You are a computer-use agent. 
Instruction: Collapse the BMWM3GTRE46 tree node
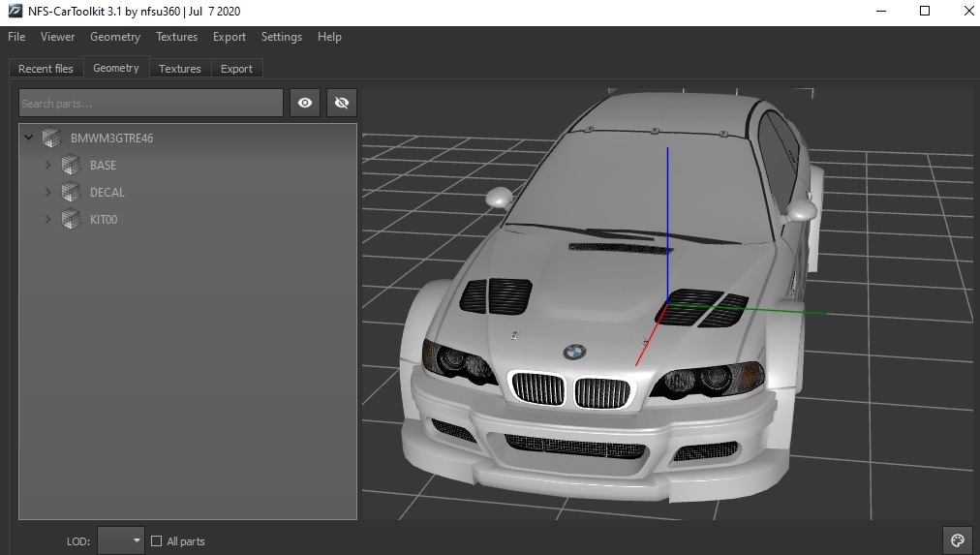click(x=29, y=138)
